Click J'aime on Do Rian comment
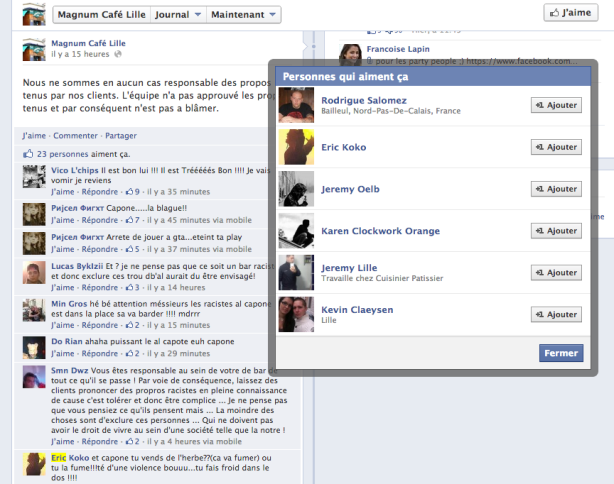Image resolution: width=614 pixels, height=484 pixels. click(63, 353)
